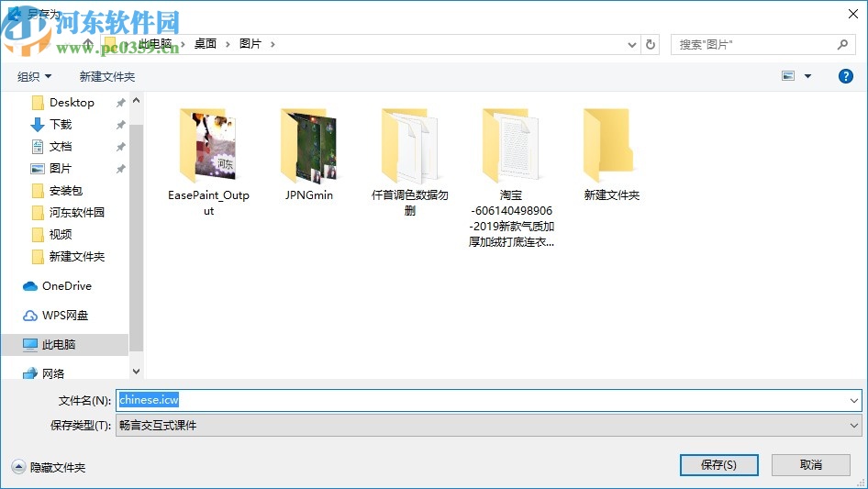Click the pin icon next to 下载

click(120, 125)
